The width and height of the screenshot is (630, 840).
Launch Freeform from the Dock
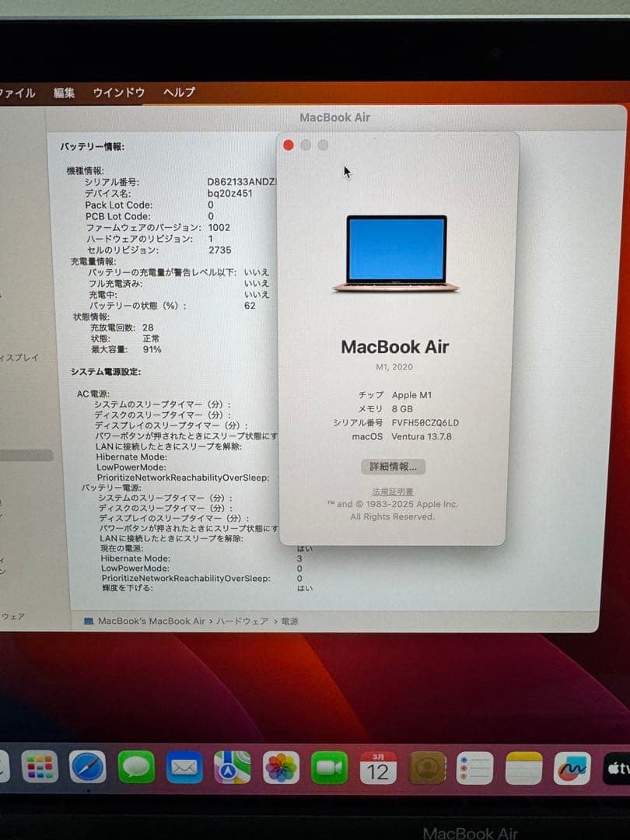[x=572, y=767]
